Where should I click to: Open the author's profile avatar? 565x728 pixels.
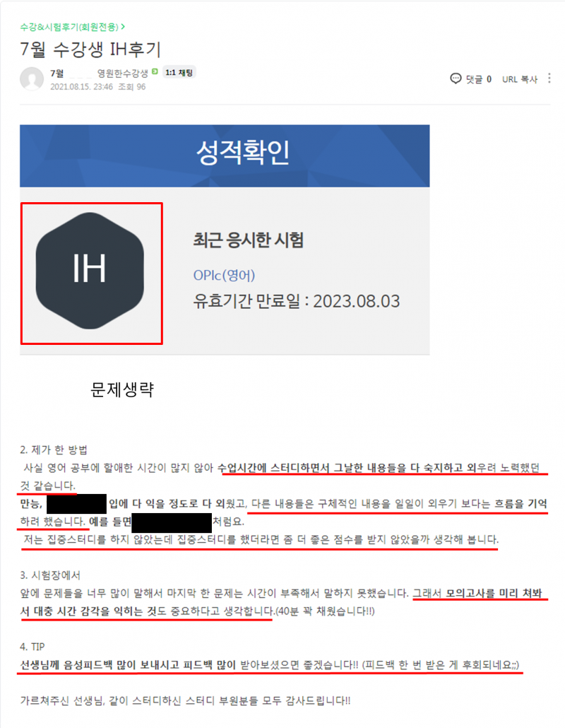point(32,79)
